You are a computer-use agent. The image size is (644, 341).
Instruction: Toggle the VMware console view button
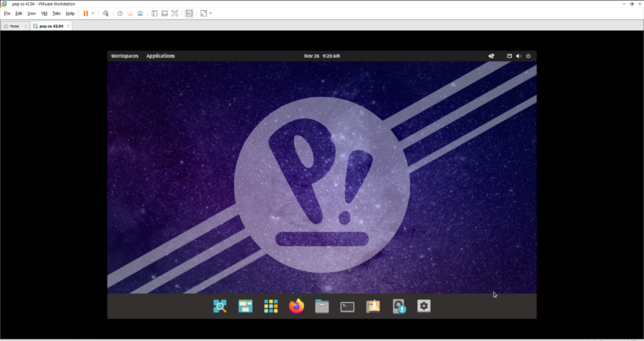click(189, 14)
